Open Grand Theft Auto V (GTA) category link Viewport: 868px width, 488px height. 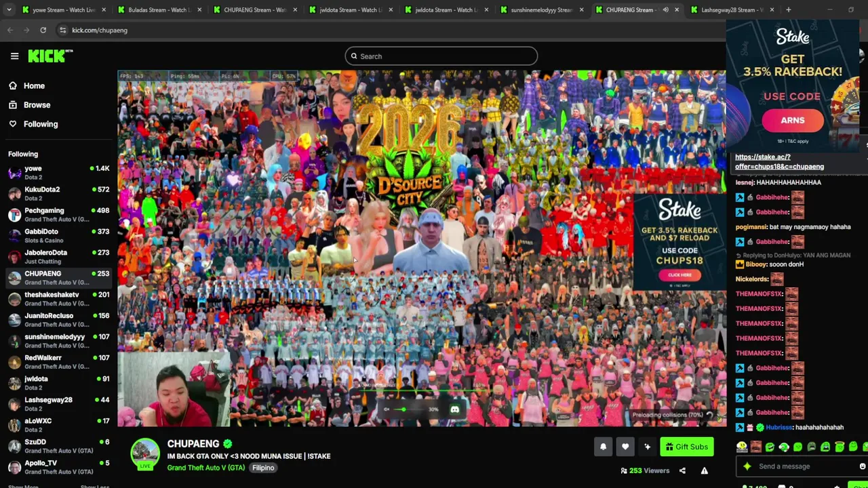(206, 468)
